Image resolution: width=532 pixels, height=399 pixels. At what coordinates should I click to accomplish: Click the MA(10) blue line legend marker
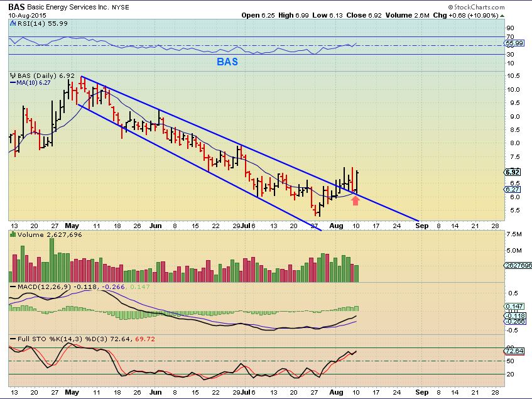(13, 82)
